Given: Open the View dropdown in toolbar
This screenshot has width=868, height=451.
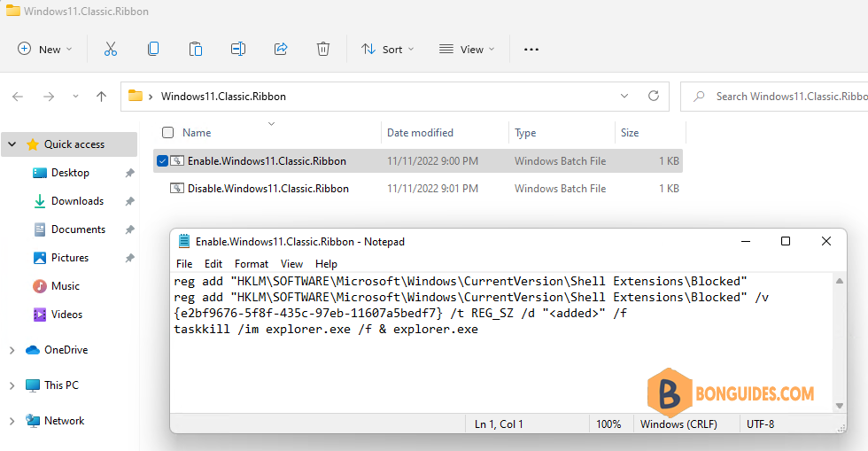Looking at the screenshot, I should pos(466,50).
